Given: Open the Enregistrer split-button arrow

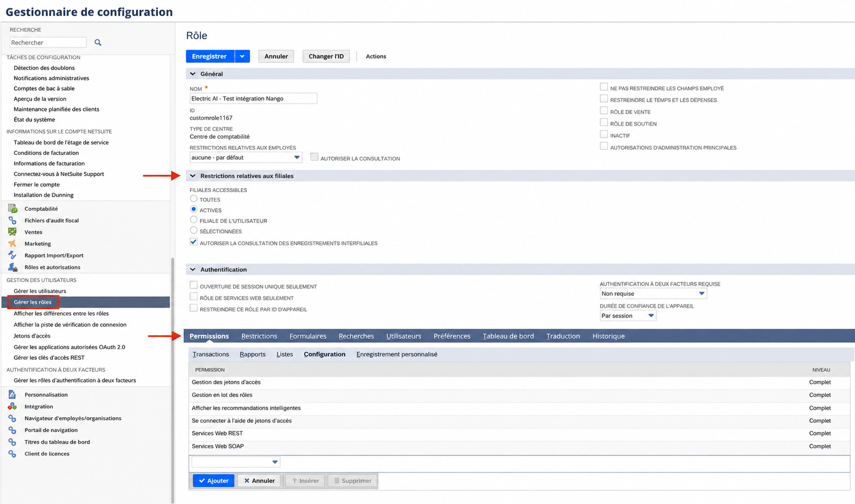Looking at the screenshot, I should (x=242, y=56).
